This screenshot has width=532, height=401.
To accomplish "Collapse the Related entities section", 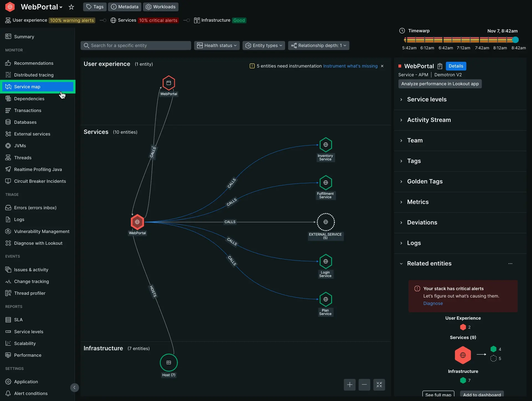I will (429, 263).
